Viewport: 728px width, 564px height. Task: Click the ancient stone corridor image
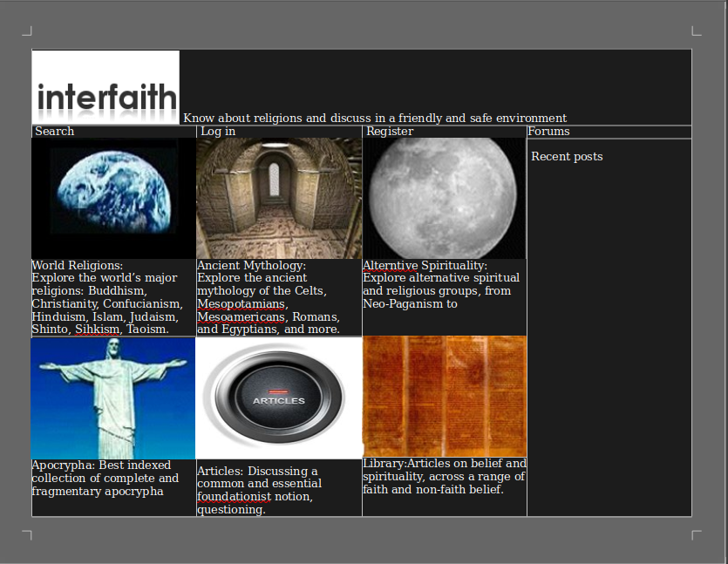tap(279, 198)
